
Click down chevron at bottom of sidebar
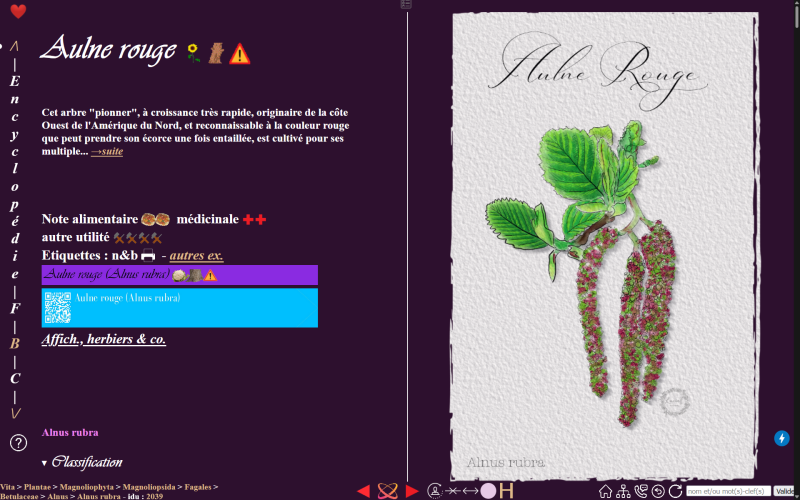pyautogui.click(x=15, y=413)
